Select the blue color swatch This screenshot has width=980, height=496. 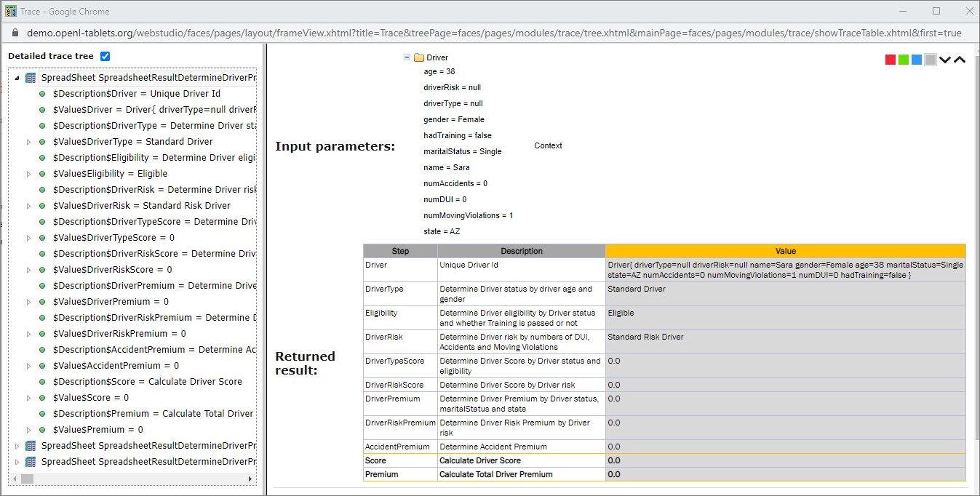pyautogui.click(x=917, y=60)
